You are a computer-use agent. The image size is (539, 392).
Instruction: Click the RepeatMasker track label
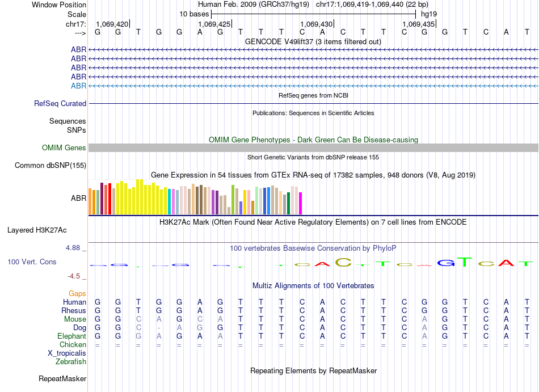coord(62,378)
